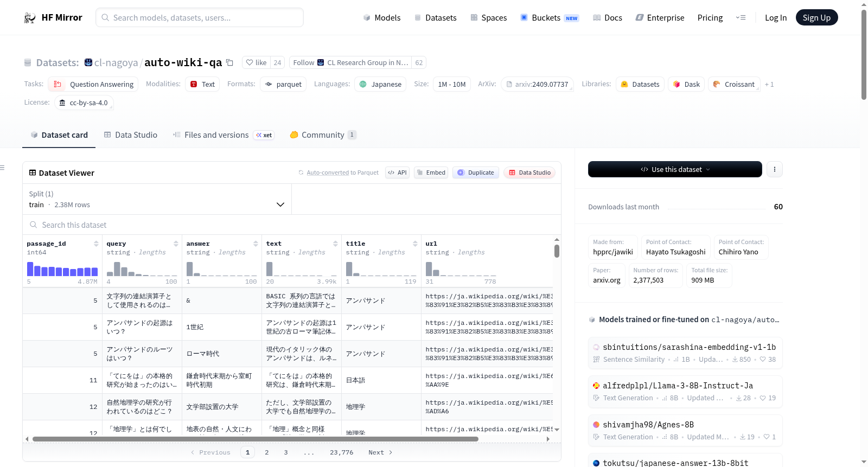This screenshot has height=467, width=868.
Task: Click the Sign Up button
Action: (816, 17)
